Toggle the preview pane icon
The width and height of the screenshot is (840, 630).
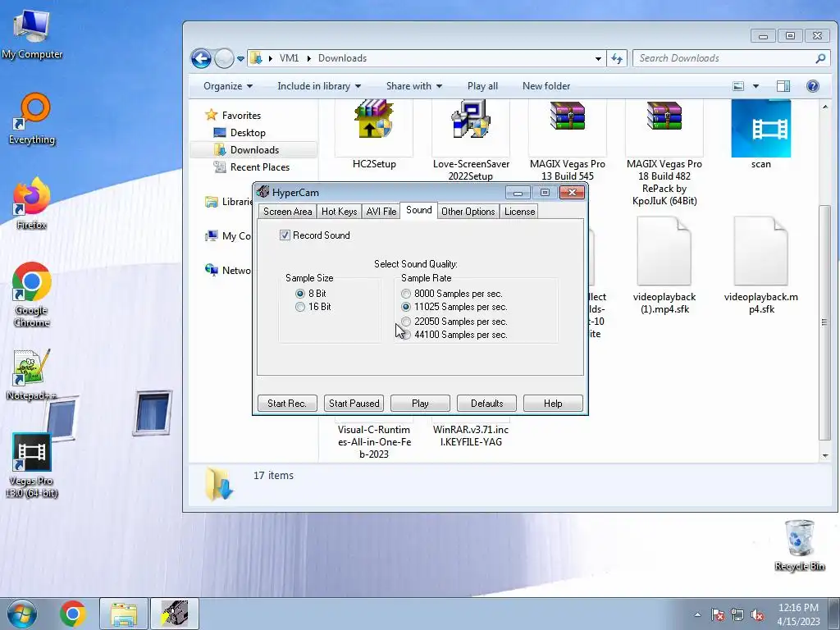pyautogui.click(x=783, y=86)
